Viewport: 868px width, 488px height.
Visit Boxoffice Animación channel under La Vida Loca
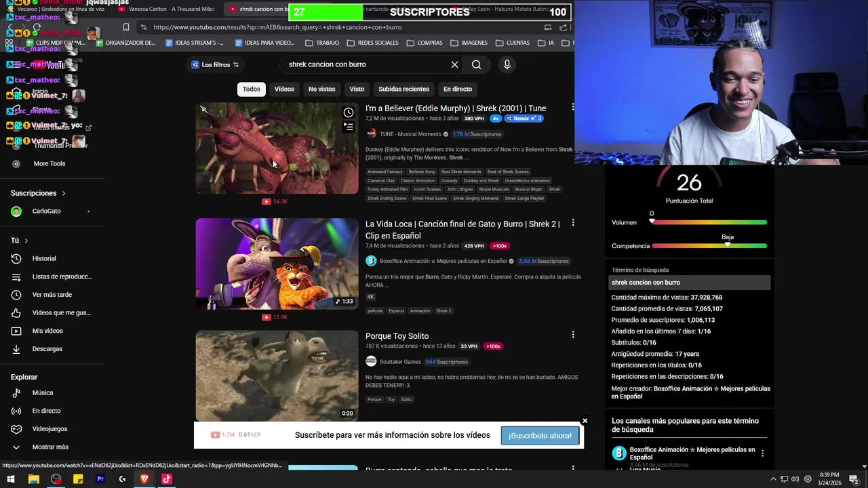443,261
